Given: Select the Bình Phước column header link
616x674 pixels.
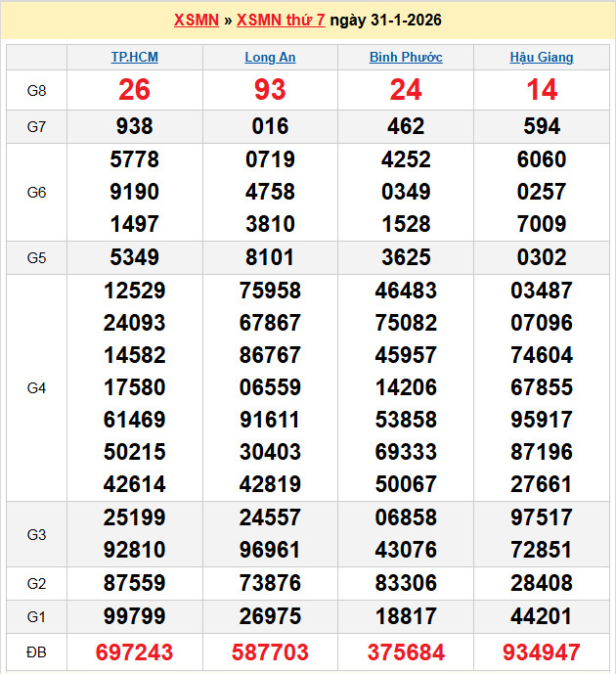Looking at the screenshot, I should (406, 58).
